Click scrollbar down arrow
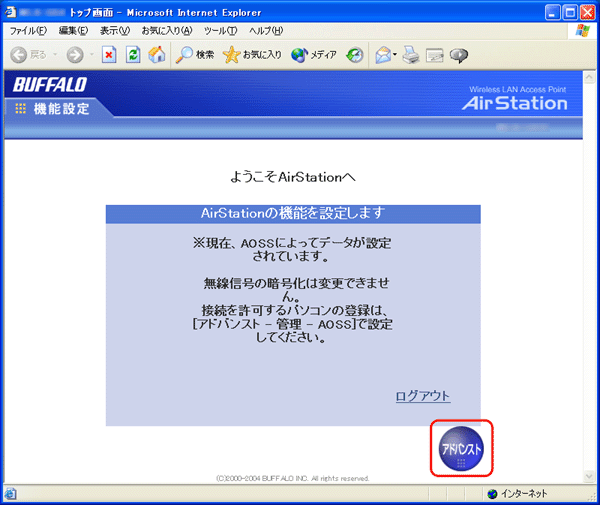The height and width of the screenshot is (505, 600). tap(589, 476)
